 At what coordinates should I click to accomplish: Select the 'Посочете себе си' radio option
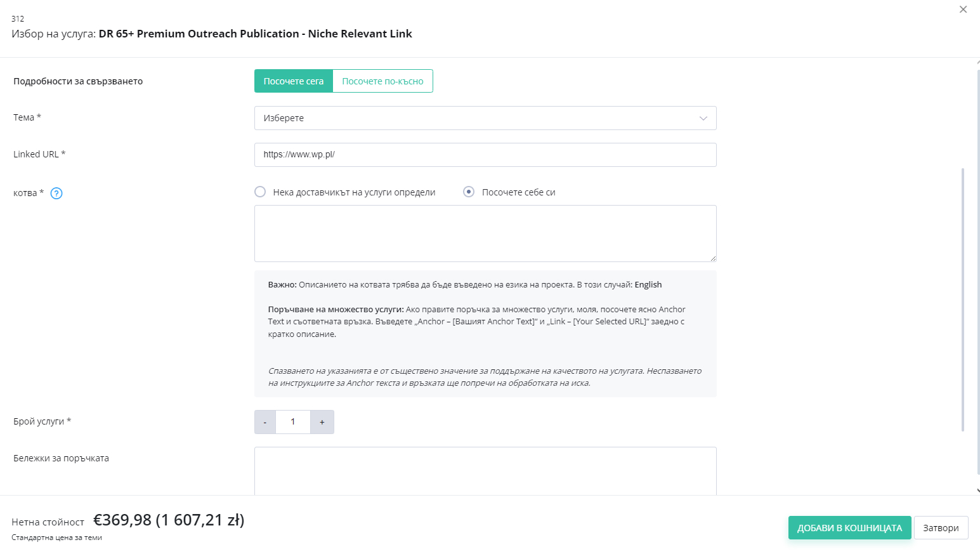[x=469, y=192]
